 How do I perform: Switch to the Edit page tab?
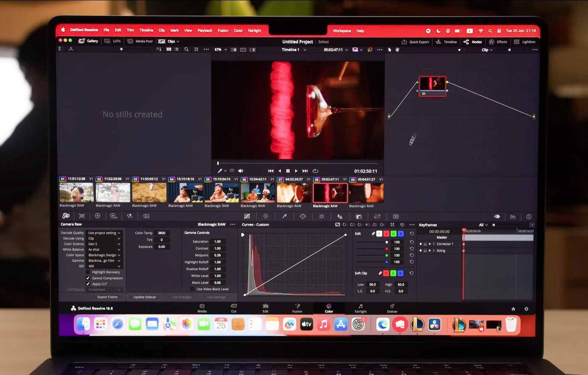point(265,308)
